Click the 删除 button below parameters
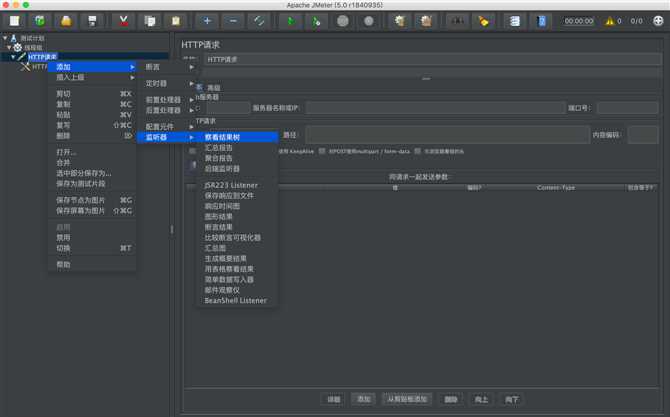Viewport: 670px width, 417px height. (x=450, y=399)
